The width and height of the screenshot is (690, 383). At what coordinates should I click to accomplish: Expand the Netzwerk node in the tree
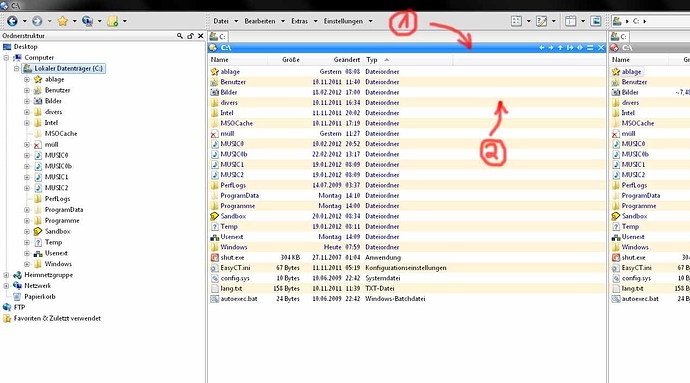(x=6, y=286)
